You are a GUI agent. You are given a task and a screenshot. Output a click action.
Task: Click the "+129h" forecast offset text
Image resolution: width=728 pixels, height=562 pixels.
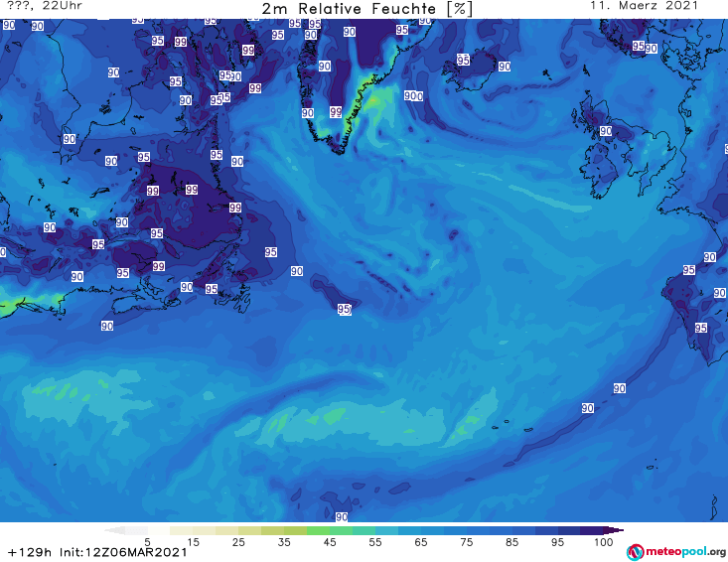(x=30, y=552)
